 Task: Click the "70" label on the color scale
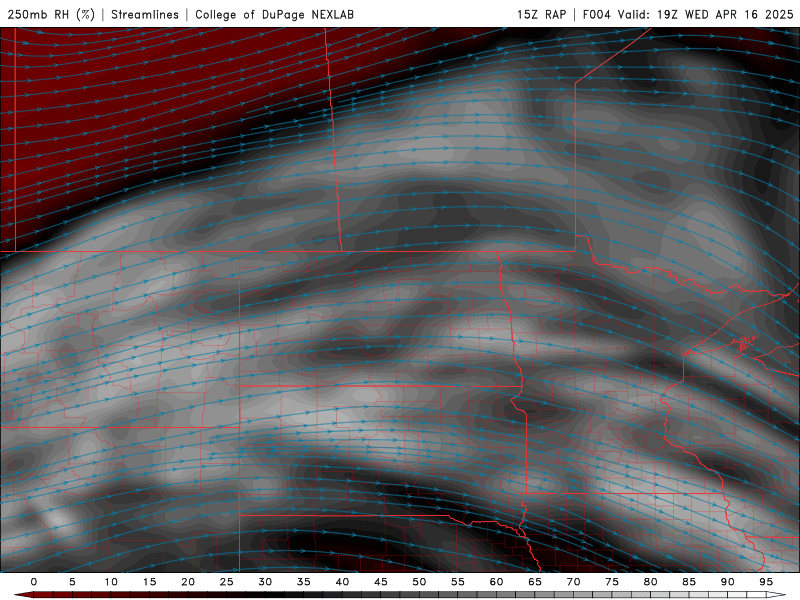(573, 582)
